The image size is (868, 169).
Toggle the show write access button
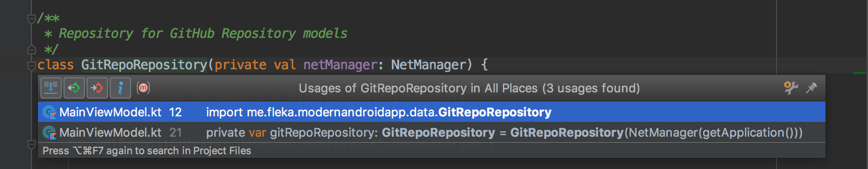tap(97, 88)
